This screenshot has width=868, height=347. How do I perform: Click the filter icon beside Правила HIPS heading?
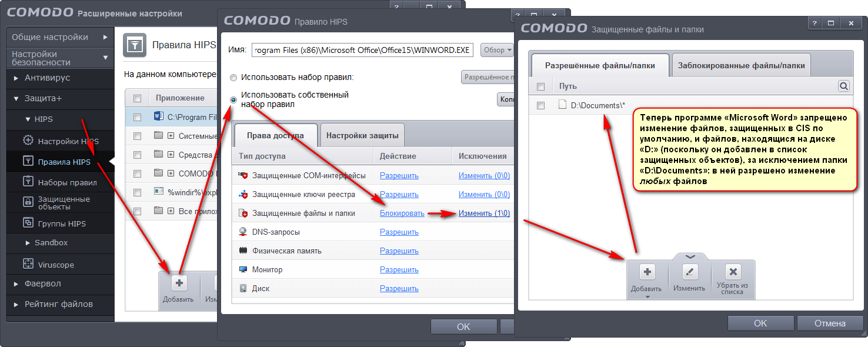(x=135, y=45)
